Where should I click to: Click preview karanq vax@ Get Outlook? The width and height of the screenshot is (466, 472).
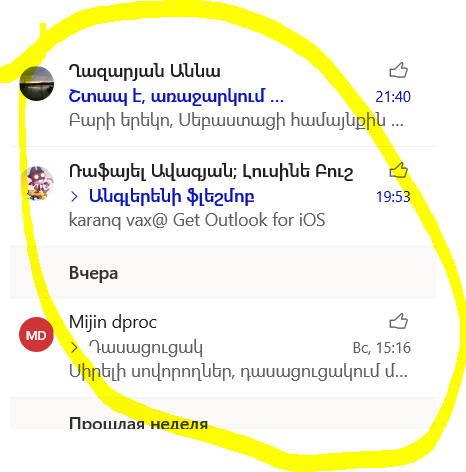[197, 220]
